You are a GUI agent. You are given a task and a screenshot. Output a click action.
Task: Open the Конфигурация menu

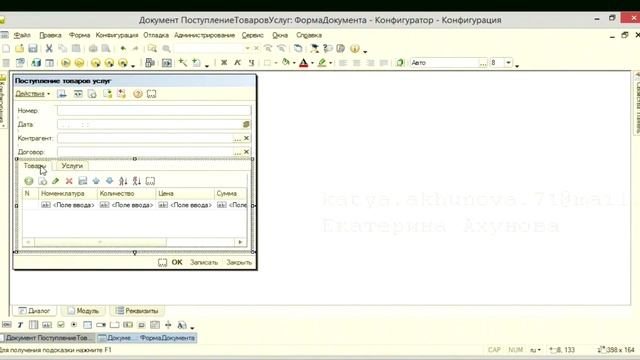pyautogui.click(x=117, y=35)
